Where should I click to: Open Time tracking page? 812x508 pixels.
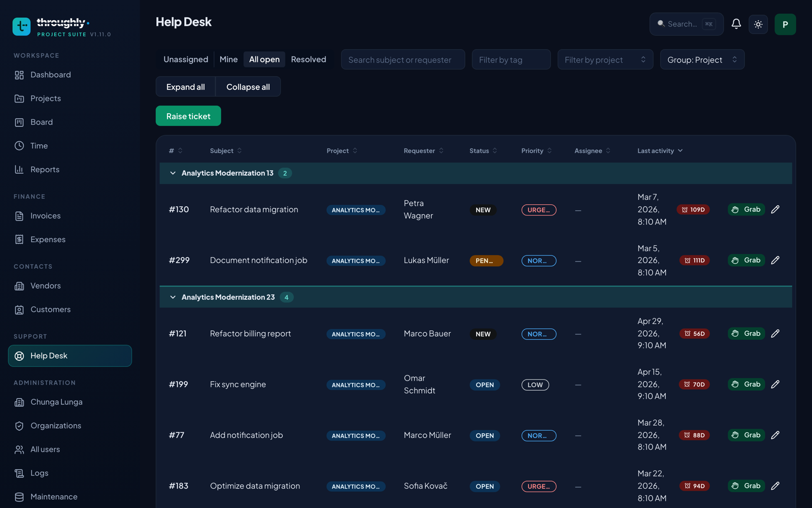click(70, 146)
